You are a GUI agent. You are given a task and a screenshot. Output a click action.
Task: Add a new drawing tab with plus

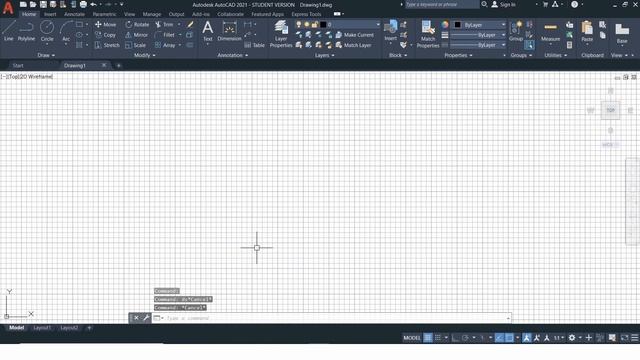point(119,65)
